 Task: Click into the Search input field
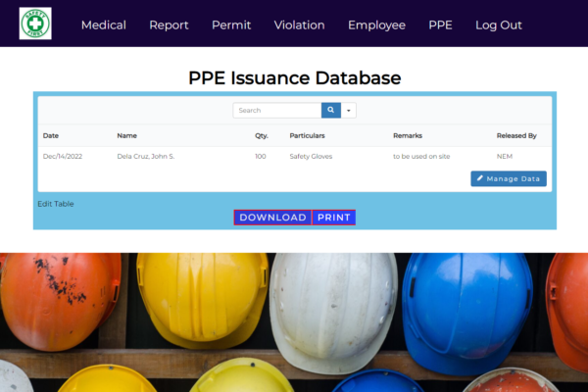pyautogui.click(x=277, y=111)
